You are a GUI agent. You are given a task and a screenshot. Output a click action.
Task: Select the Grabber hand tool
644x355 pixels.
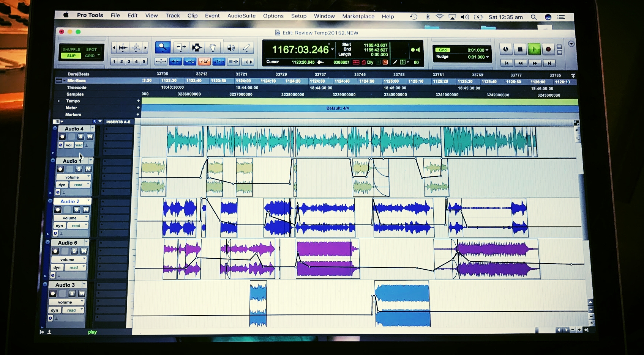(213, 48)
